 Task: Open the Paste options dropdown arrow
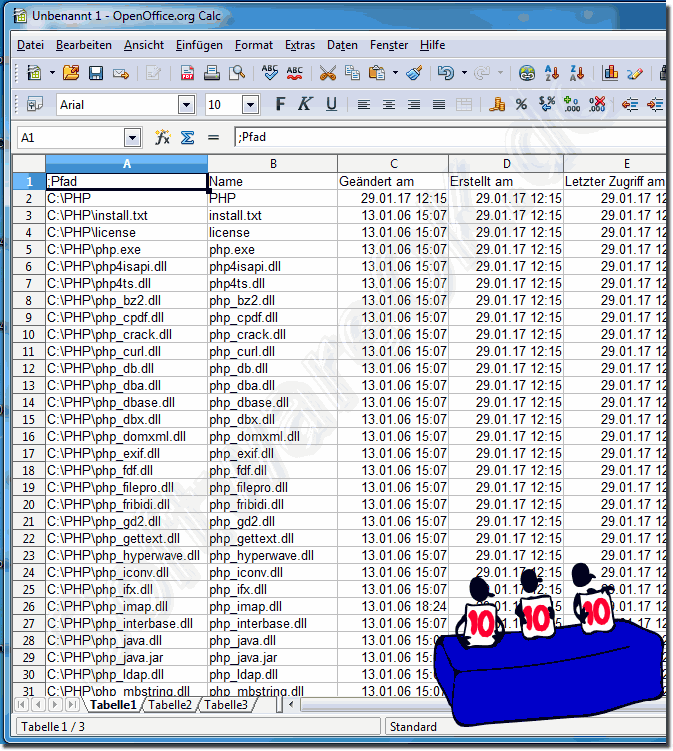click(395, 73)
